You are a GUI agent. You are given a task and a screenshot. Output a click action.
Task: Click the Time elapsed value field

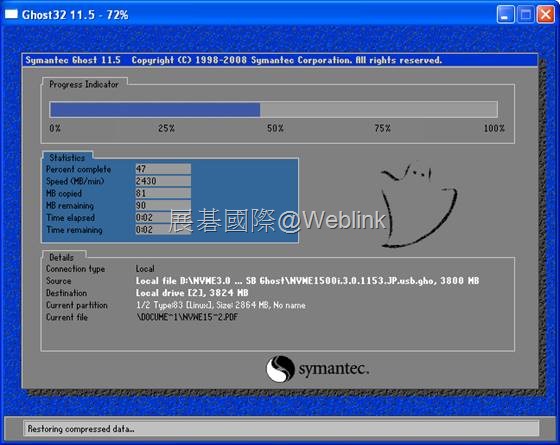[163, 218]
